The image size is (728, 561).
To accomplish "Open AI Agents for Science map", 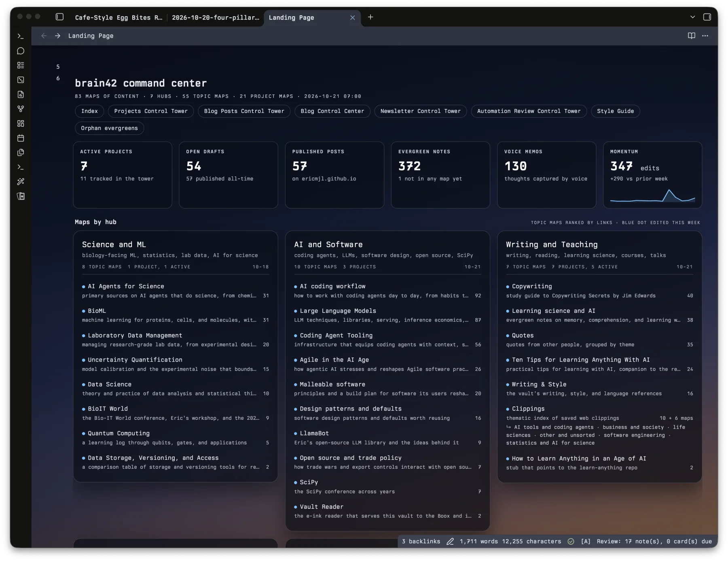I will tap(126, 286).
